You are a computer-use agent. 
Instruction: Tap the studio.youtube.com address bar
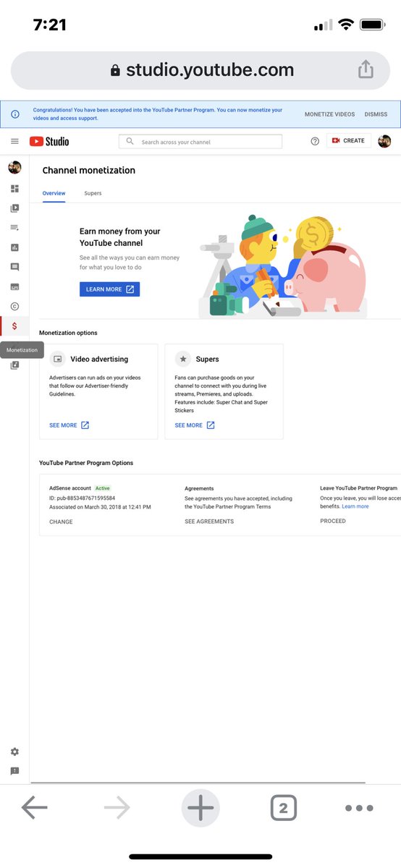(200, 70)
